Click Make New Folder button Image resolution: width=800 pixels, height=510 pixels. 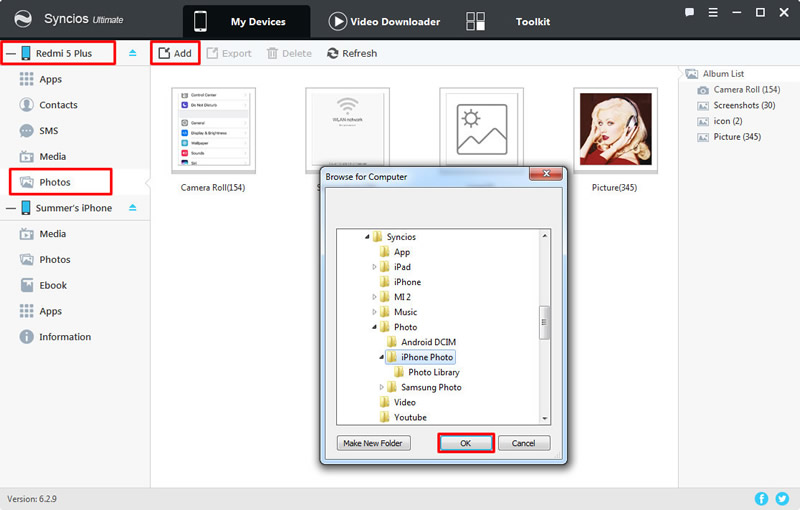point(373,443)
